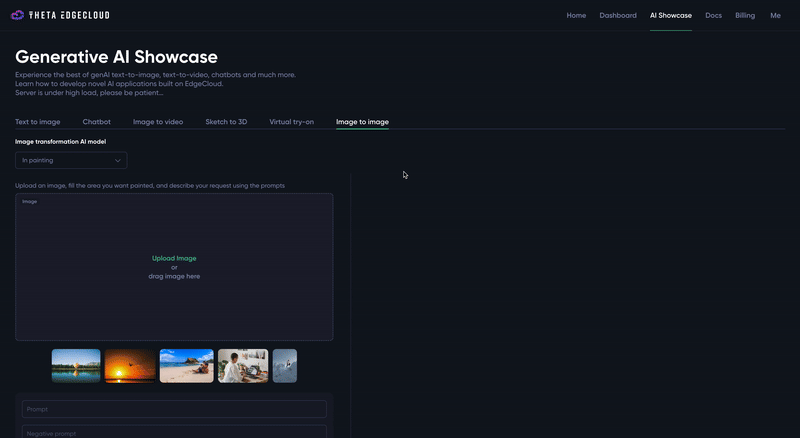Expand the In painting model dropdown
Screen dimensions: 800x438
coord(71,160)
